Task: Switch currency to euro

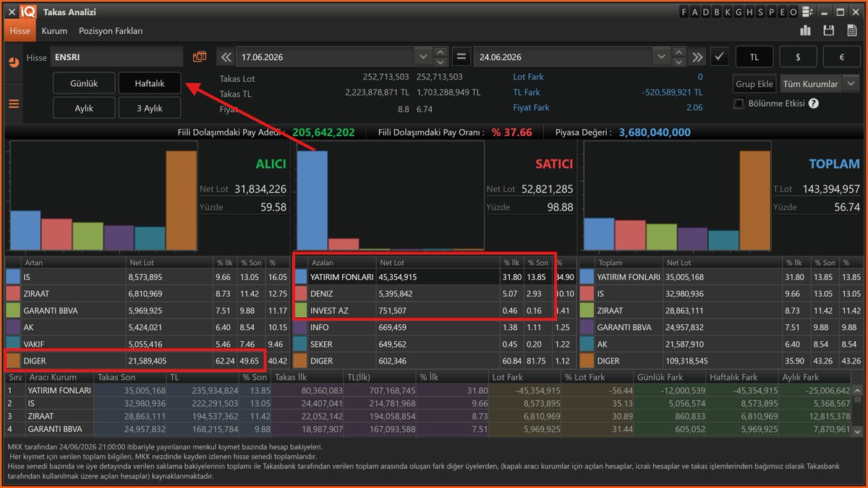Action: pyautogui.click(x=842, y=56)
